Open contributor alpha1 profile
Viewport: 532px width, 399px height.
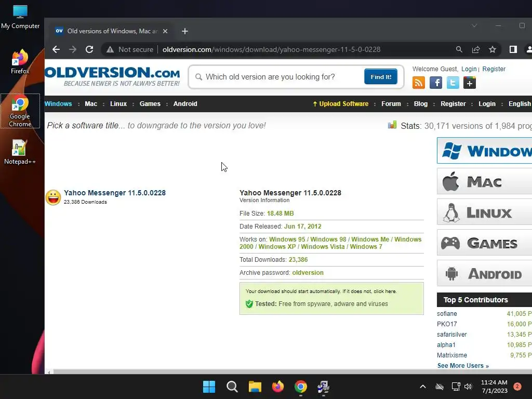[446, 345]
